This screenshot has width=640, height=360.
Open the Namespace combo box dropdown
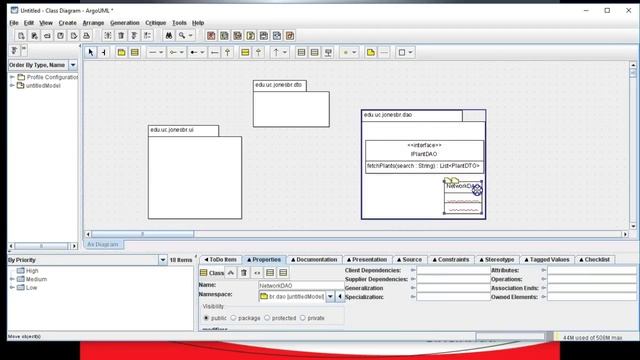[x=330, y=296]
